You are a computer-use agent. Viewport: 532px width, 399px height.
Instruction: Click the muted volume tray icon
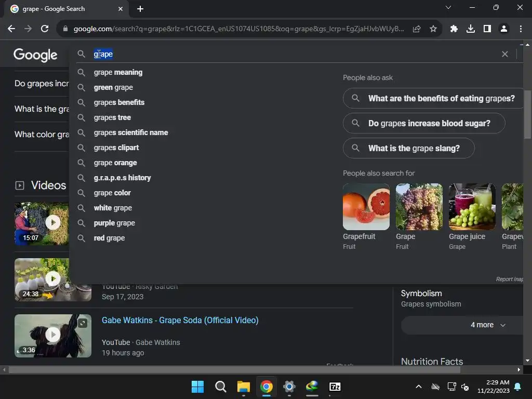pos(465,387)
